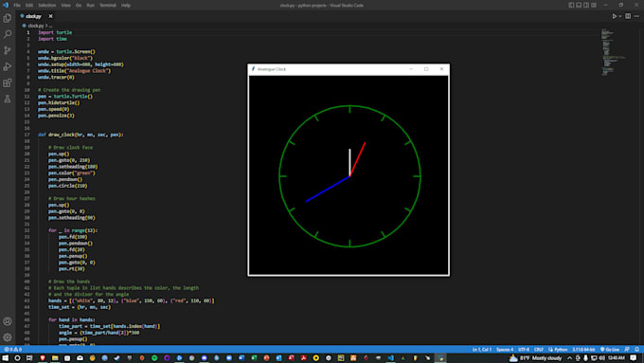Click Go Live in the status bar
The image size is (644, 363).
(610, 350)
